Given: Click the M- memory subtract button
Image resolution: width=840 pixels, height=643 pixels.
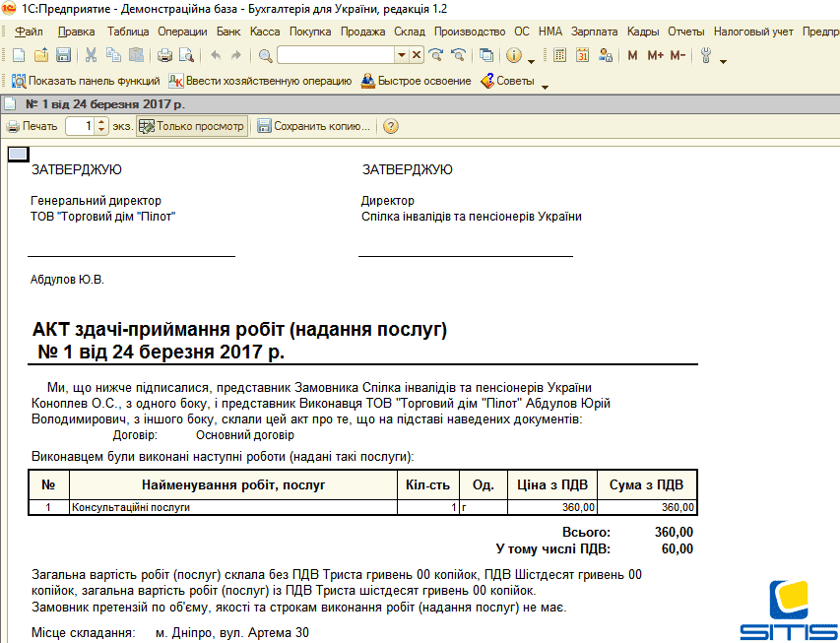Looking at the screenshot, I should coord(678,55).
